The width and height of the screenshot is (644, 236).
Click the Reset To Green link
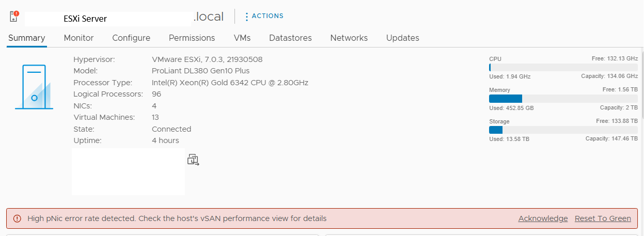(x=603, y=218)
